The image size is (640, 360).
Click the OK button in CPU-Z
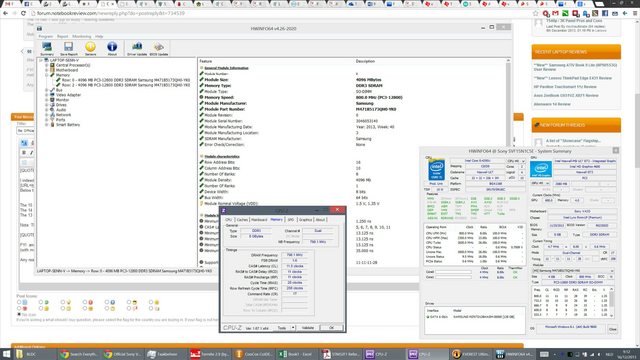coord(331,328)
